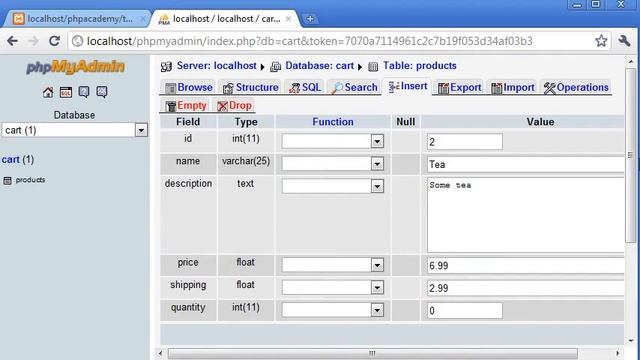Click Table: products breadcrumb link
This screenshot has width=640, height=360.
coord(420,66)
